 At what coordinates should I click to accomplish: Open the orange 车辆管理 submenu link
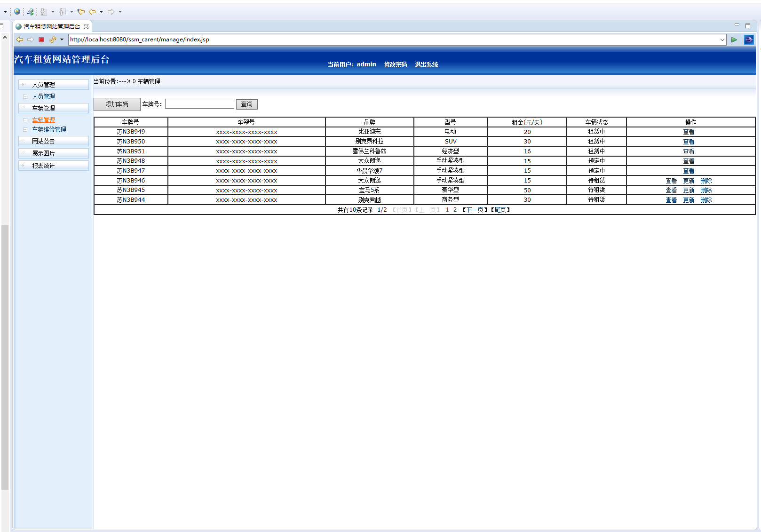[43, 120]
